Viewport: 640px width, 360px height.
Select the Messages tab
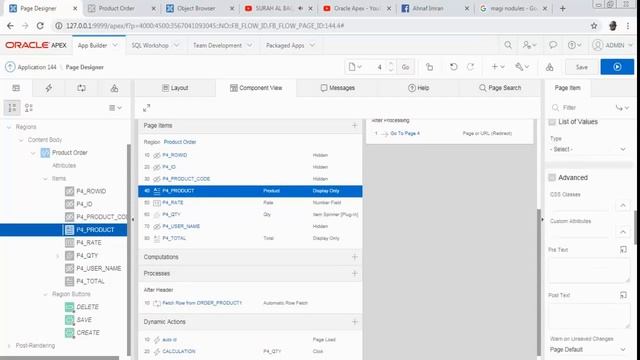[x=337, y=88]
